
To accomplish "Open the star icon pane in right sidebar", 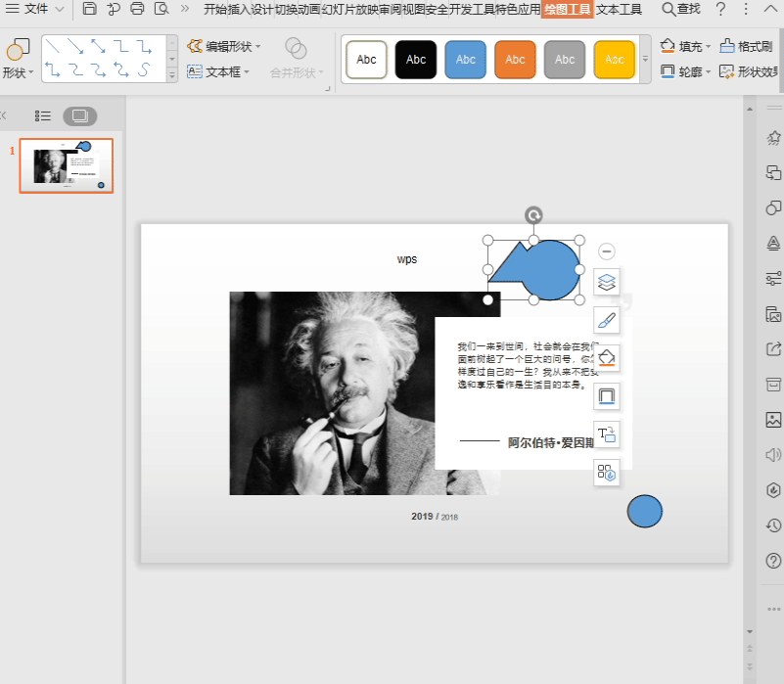I will pos(773,138).
